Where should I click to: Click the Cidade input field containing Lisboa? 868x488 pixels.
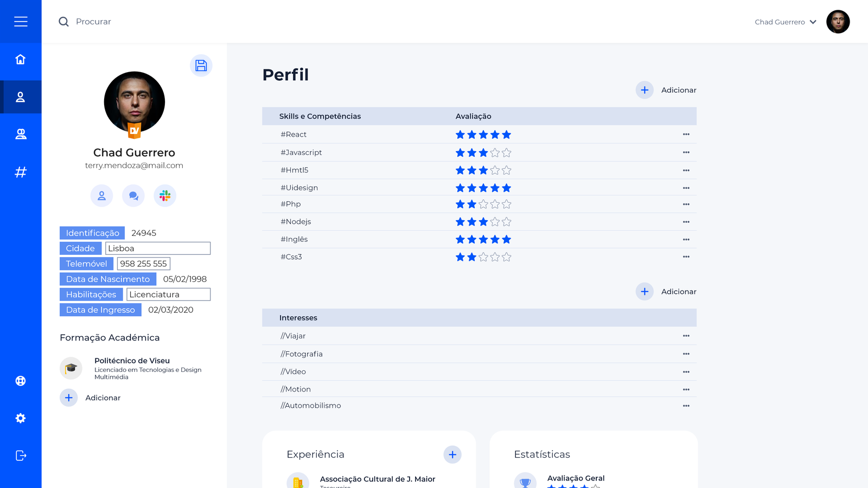(x=158, y=248)
